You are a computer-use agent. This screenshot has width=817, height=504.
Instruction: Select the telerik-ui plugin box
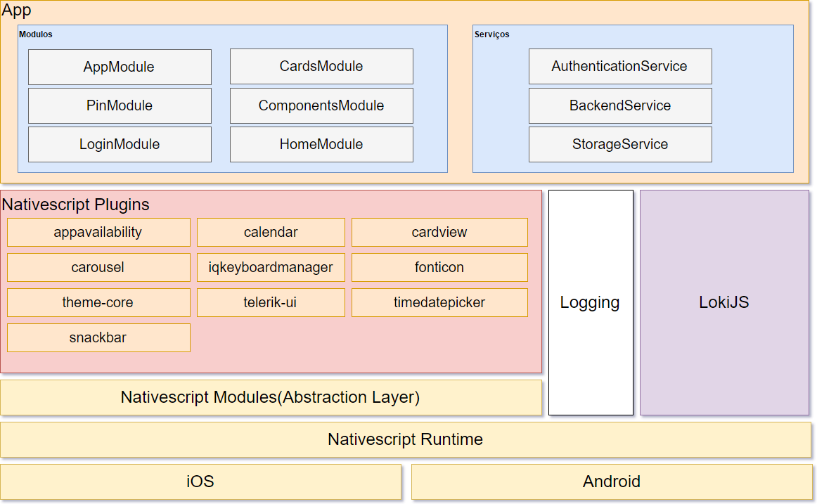click(271, 302)
